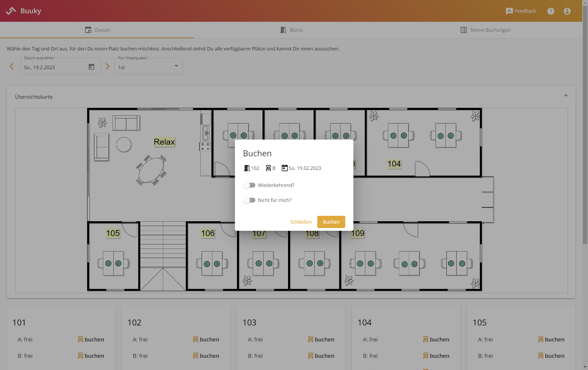Viewport: 588px width, 370px height.
Task: Click the 105 room label on map
Action: click(113, 233)
